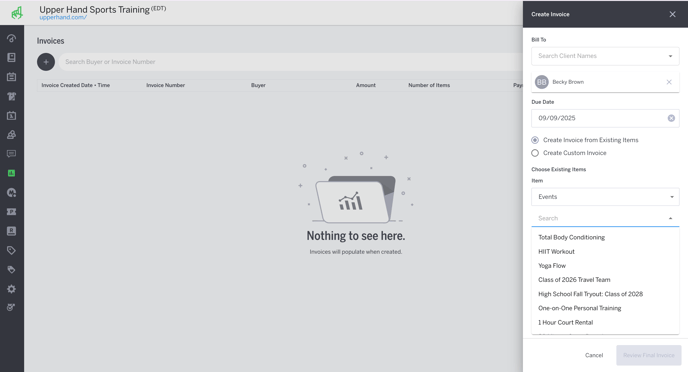The height and width of the screenshot is (372, 688).
Task: Click the Search Buyer or Invoice Number field
Action: [x=290, y=62]
